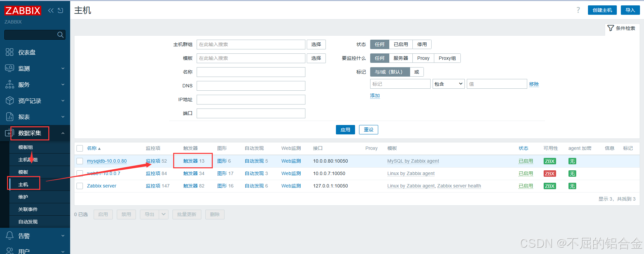This screenshot has height=254, width=644.
Task: Click 已启用 status of Zabbix server
Action: coord(526,186)
